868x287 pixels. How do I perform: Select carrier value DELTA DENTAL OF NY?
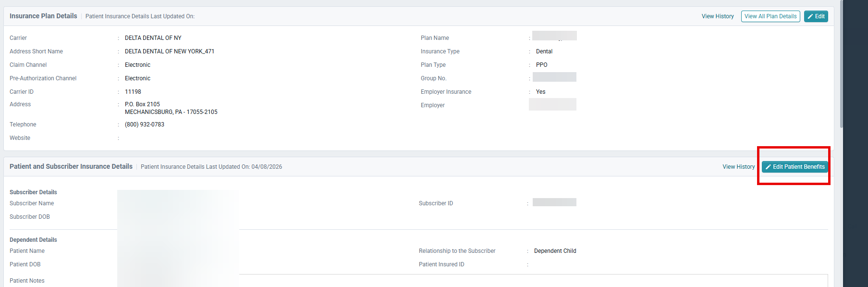tap(153, 38)
